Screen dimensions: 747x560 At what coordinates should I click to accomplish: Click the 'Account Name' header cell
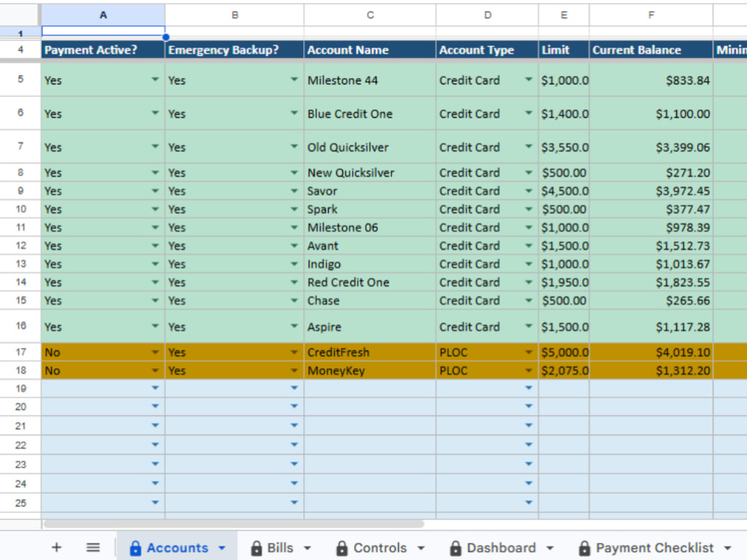coord(370,49)
